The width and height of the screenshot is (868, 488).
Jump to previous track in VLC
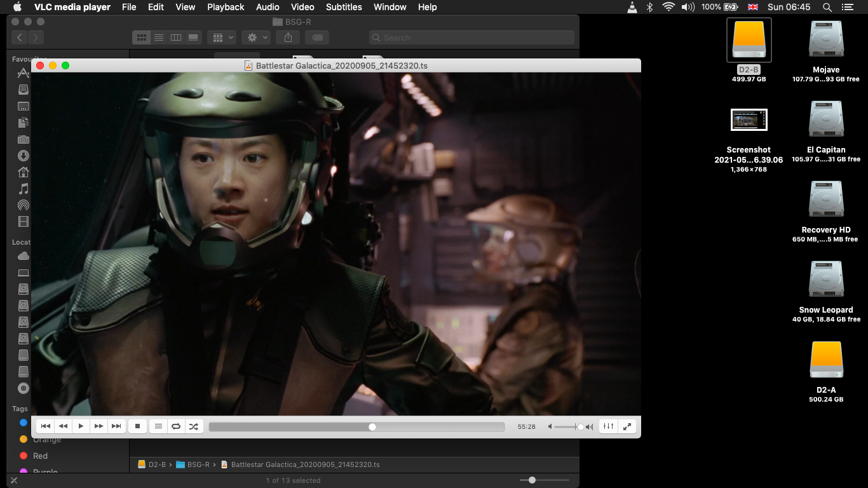coord(45,426)
